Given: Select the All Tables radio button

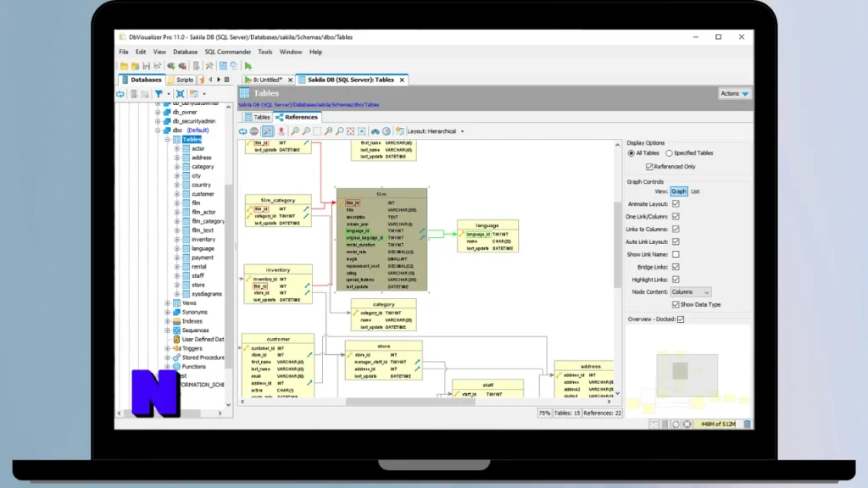Looking at the screenshot, I should [x=631, y=153].
